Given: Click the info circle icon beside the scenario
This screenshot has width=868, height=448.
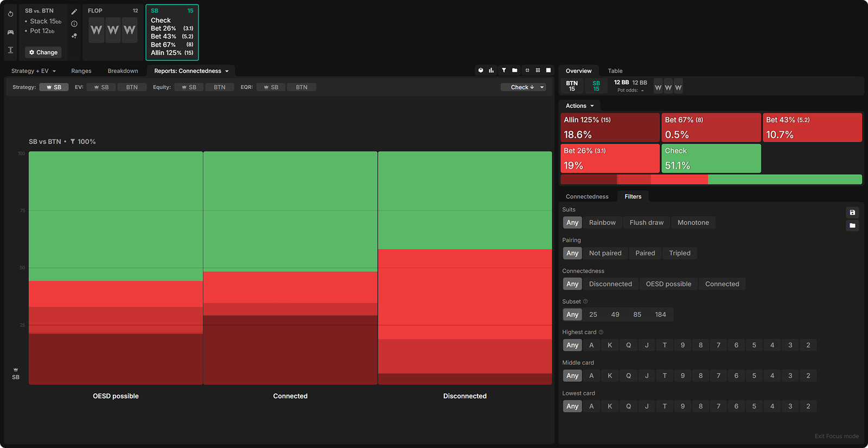Looking at the screenshot, I should point(74,24).
